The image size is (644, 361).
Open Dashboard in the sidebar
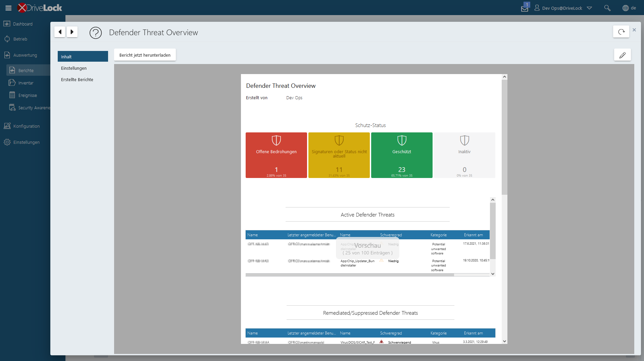click(22, 24)
